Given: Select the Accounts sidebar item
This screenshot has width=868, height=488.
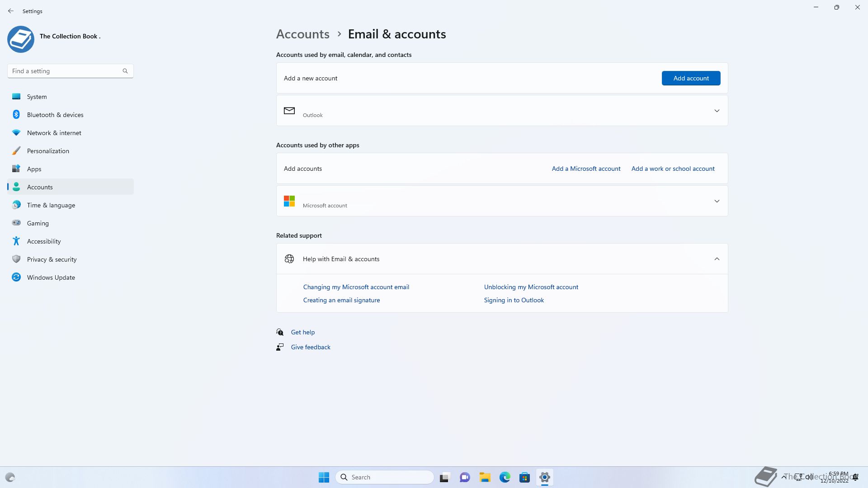Looking at the screenshot, I should [70, 187].
